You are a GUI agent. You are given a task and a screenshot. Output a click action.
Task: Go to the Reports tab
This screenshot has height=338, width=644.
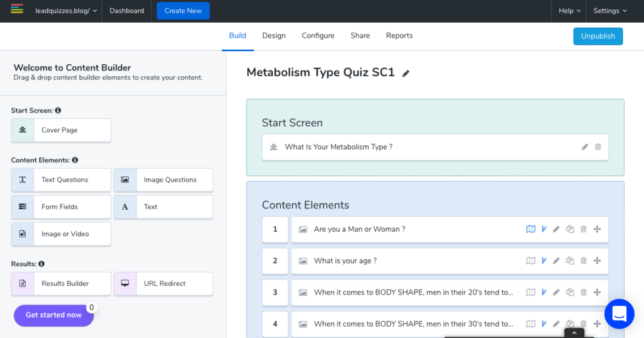399,36
